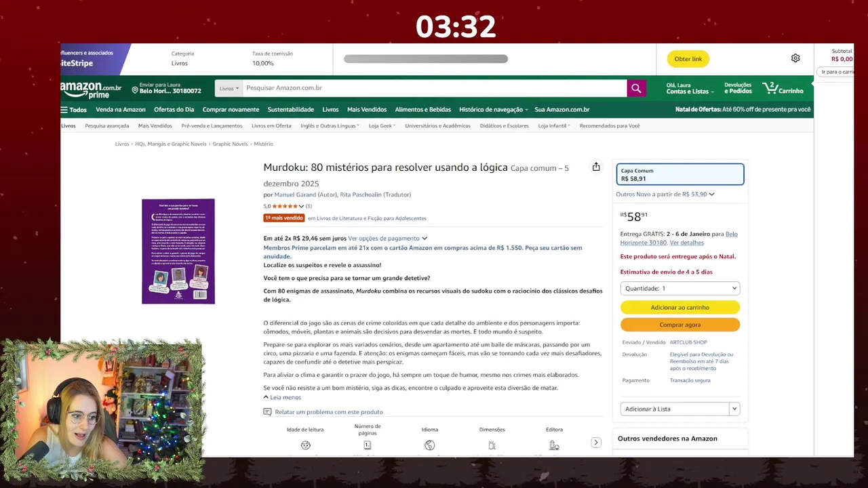Click the five-star rating stars
The image size is (868, 488).
tap(285, 206)
